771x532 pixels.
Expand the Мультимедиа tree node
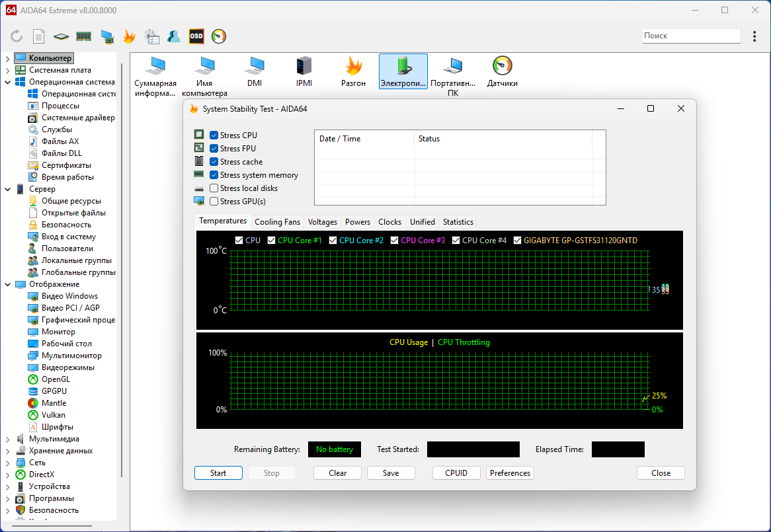point(7,439)
